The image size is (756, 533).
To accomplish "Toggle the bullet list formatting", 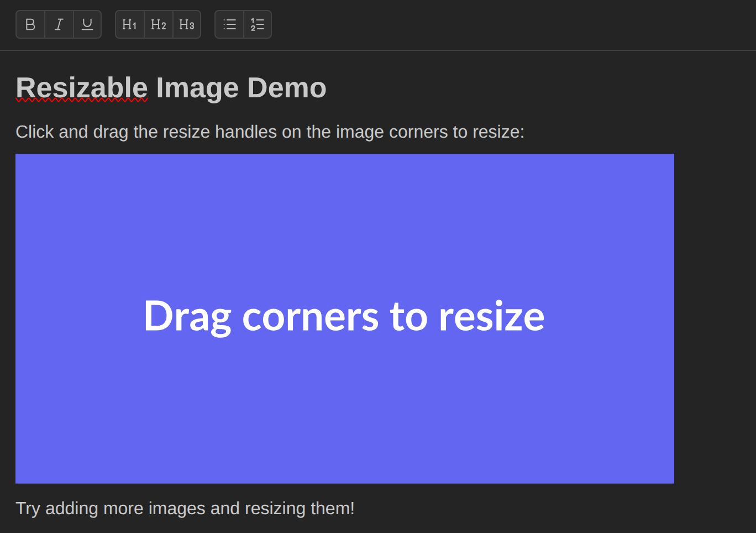I will [x=229, y=24].
